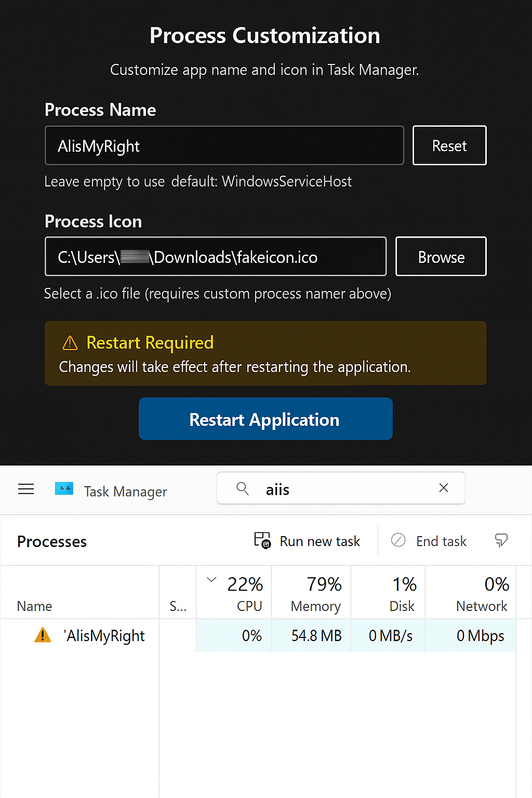Select the fakeicon.ico path field
Viewport: 532px width, 798px height.
coord(215,256)
